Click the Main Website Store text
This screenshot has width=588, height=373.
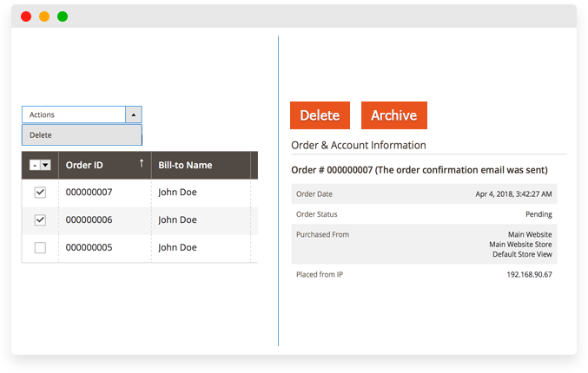[520, 244]
